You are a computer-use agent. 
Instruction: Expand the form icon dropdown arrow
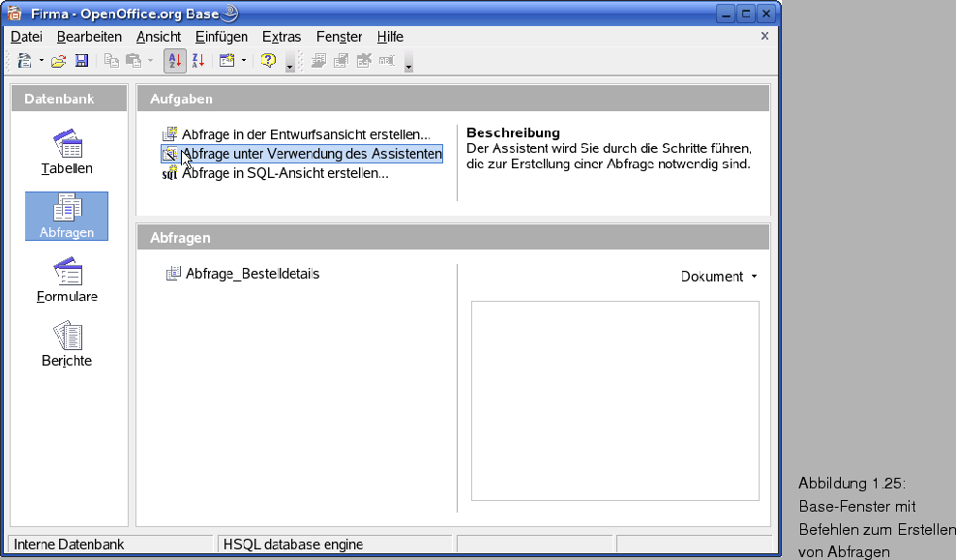pos(244,61)
